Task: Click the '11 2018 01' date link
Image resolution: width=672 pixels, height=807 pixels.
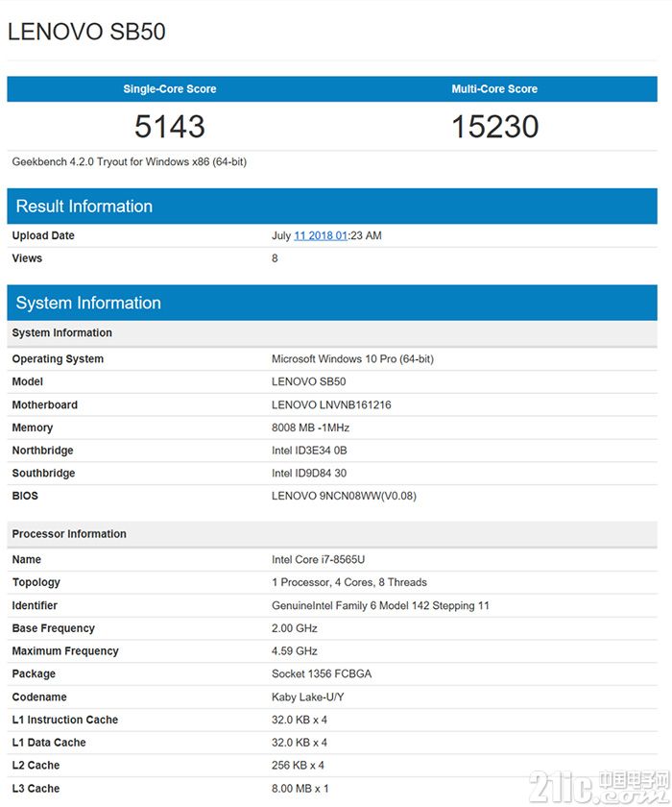Action: (x=321, y=235)
